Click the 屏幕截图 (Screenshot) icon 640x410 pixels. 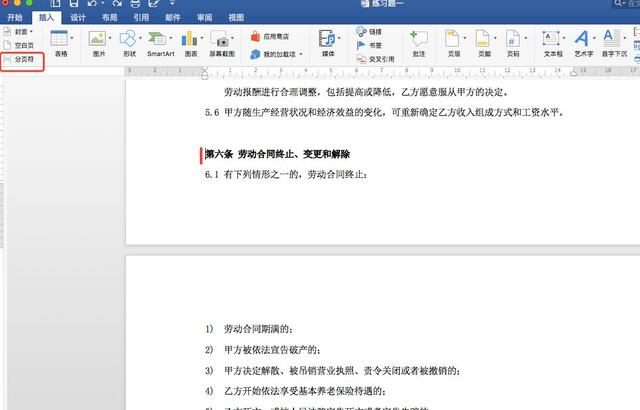(x=220, y=39)
